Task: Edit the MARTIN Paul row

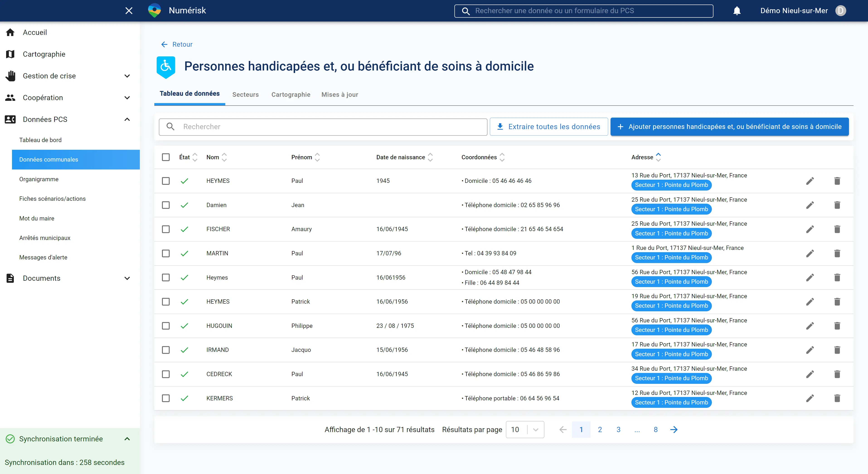Action: tap(810, 253)
